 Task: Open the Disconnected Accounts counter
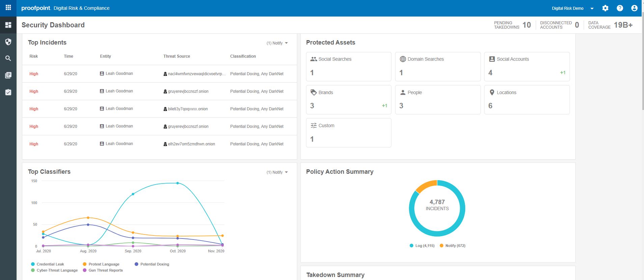(560, 25)
